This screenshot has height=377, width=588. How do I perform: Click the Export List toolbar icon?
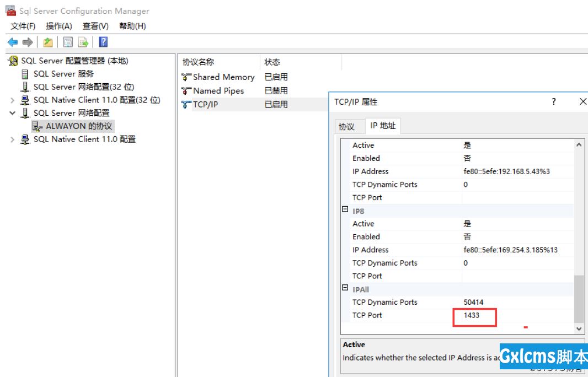point(83,42)
